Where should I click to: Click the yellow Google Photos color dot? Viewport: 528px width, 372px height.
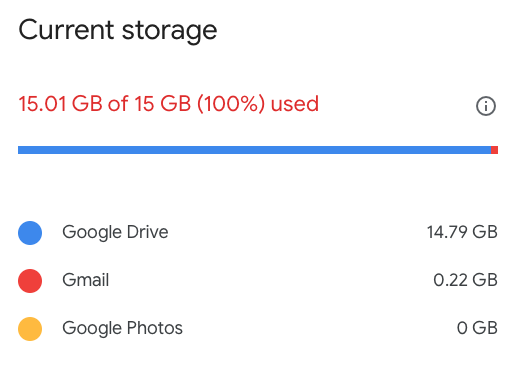pyautogui.click(x=30, y=329)
